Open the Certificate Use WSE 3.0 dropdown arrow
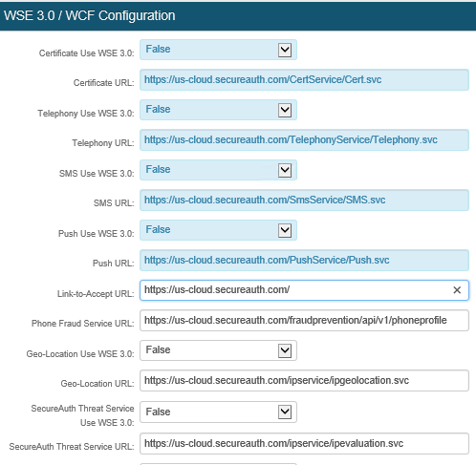 tap(285, 50)
